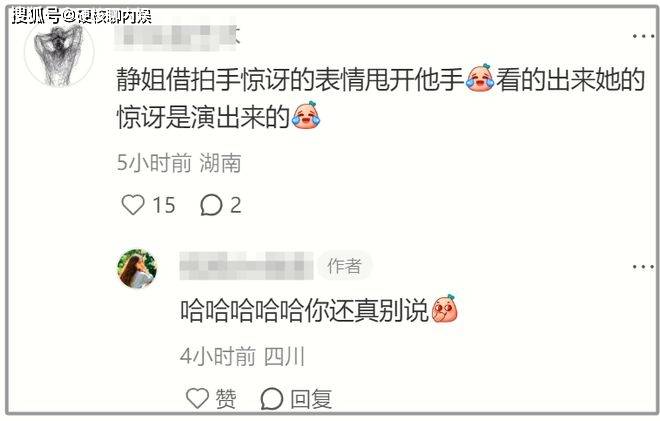The height and width of the screenshot is (421, 660).
Task: Tap heart icon next to 赞
Action: (x=197, y=398)
